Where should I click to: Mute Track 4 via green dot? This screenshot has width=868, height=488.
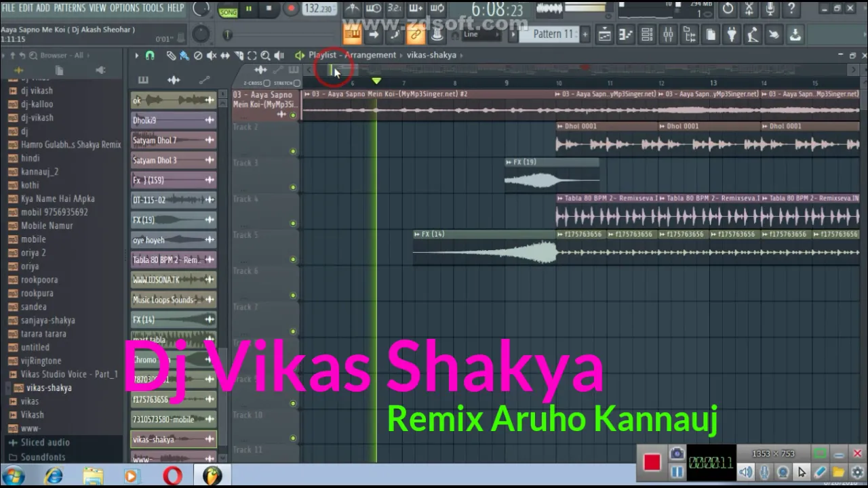293,223
